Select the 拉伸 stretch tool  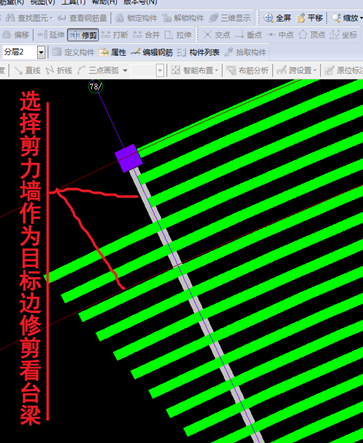click(178, 35)
